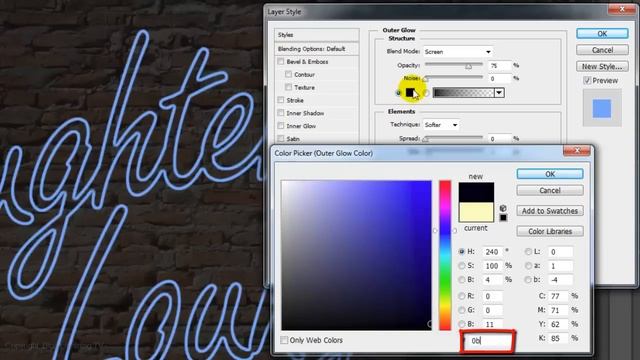Click Cancel in Color Picker dialog
This screenshot has width=640, height=360.
pyautogui.click(x=550, y=190)
